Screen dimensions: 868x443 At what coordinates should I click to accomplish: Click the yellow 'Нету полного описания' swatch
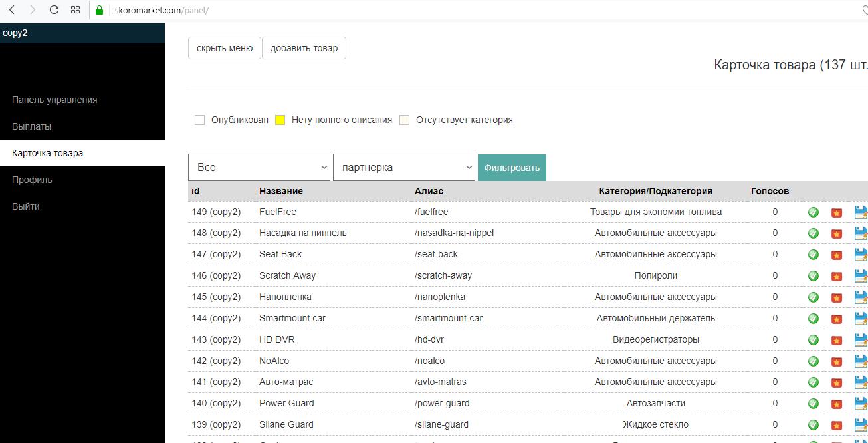click(280, 120)
